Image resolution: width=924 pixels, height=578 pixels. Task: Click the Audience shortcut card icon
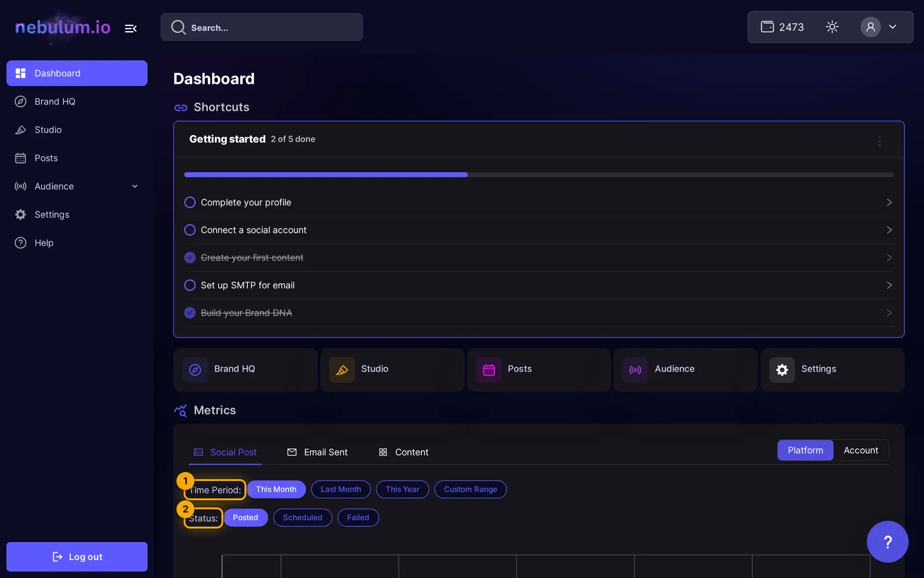635,370
